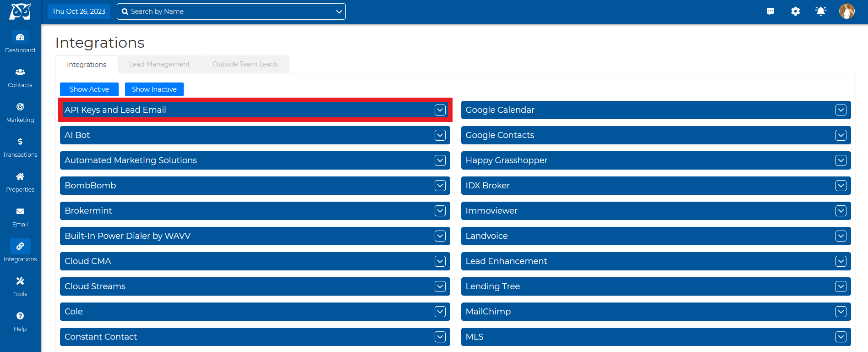Expand the AI Bot chevron
This screenshot has width=868, height=352.
pyautogui.click(x=440, y=135)
